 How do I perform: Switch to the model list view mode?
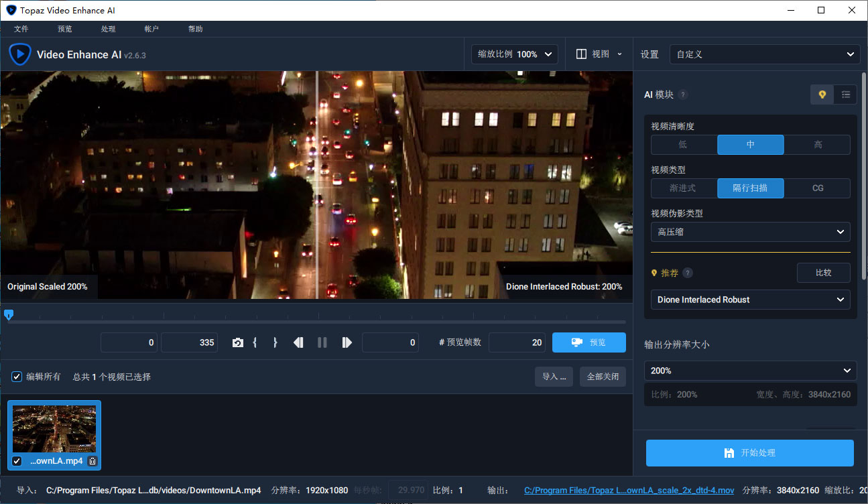[x=846, y=94]
